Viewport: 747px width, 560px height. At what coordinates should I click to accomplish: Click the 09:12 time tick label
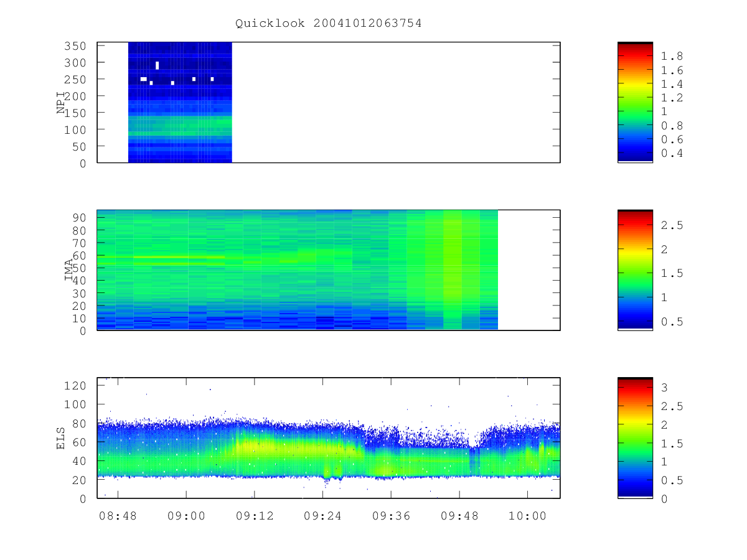pyautogui.click(x=255, y=516)
